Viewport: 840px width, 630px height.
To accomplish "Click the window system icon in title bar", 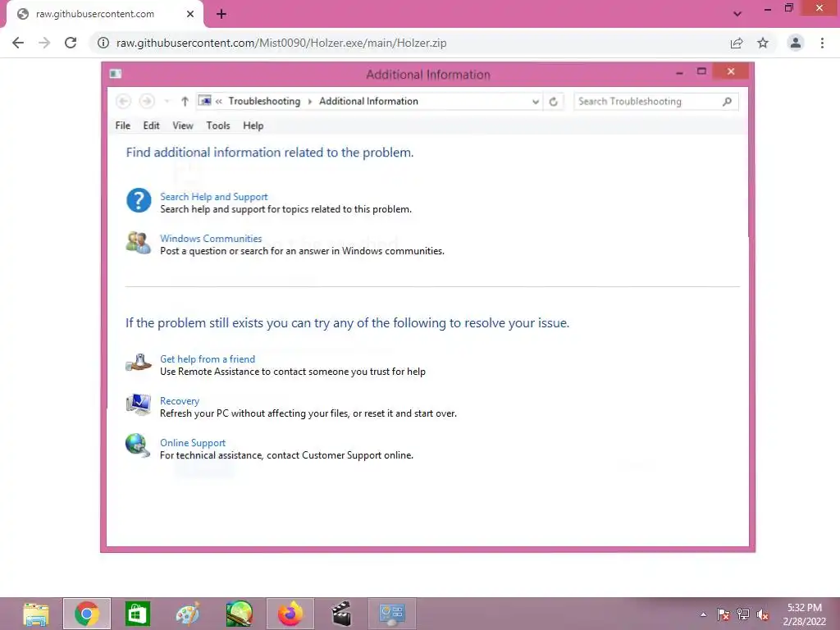I will [115, 74].
